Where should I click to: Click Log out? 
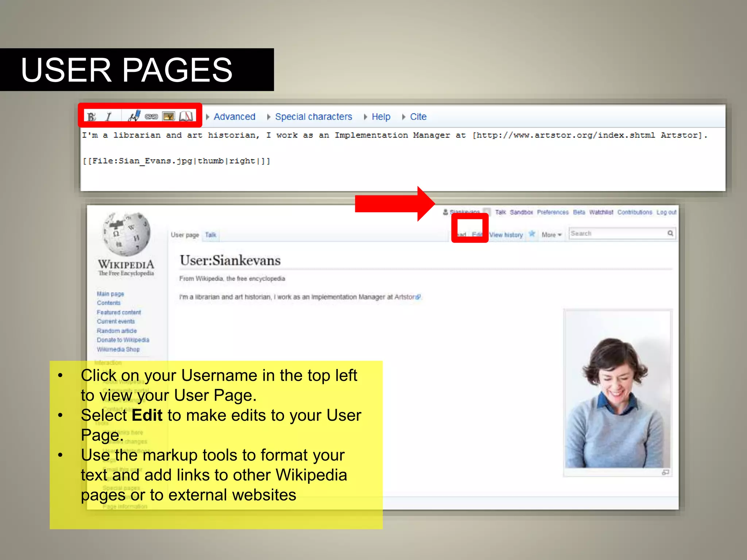[666, 212]
